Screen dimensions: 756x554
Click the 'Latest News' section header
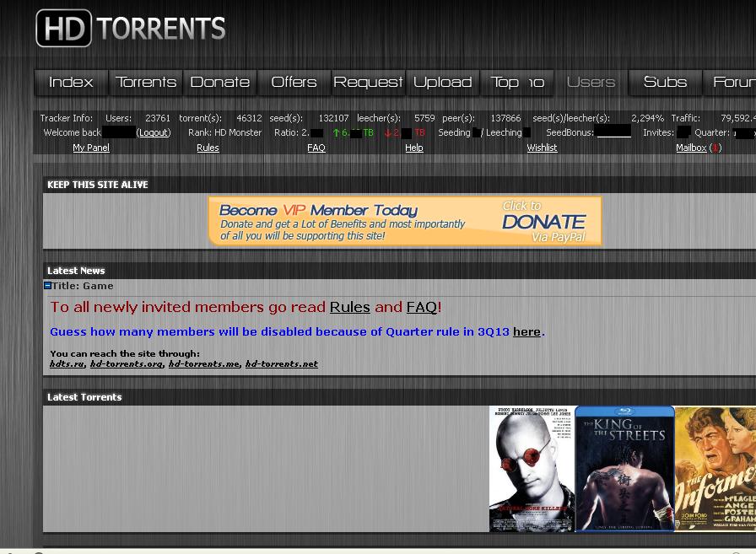pyautogui.click(x=76, y=271)
